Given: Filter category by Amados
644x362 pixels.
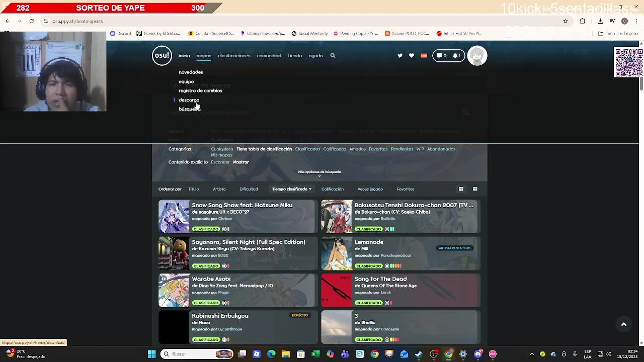Looking at the screenshot, I should [357, 149].
